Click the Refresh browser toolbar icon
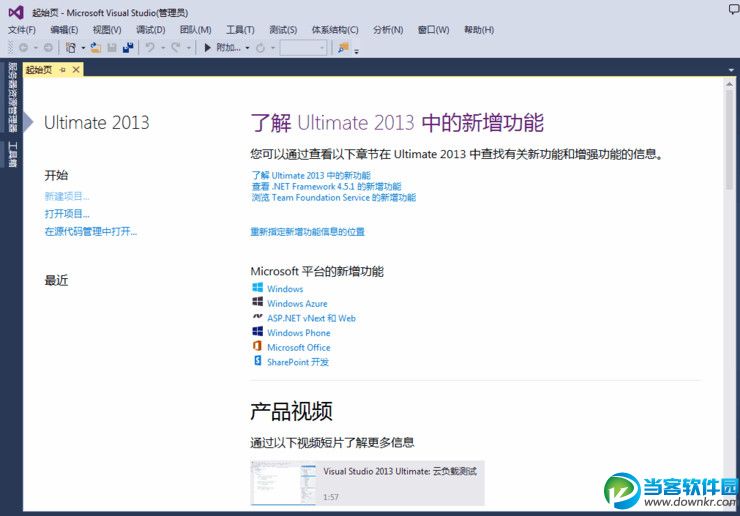Image resolution: width=740 pixels, height=516 pixels. [x=260, y=48]
